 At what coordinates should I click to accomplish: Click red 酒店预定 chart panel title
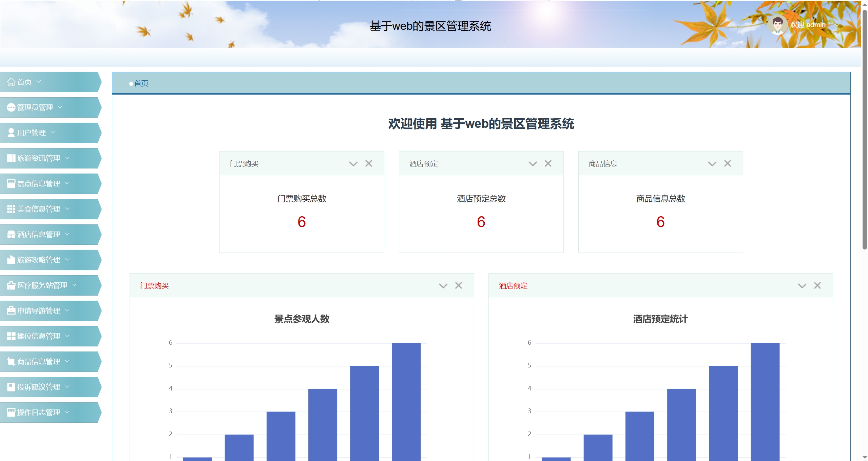513,286
